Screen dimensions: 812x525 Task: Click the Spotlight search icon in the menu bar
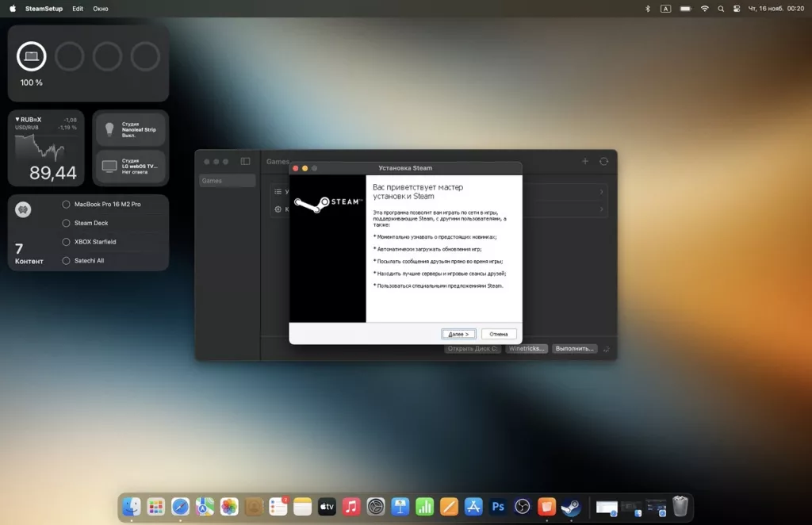click(x=720, y=9)
